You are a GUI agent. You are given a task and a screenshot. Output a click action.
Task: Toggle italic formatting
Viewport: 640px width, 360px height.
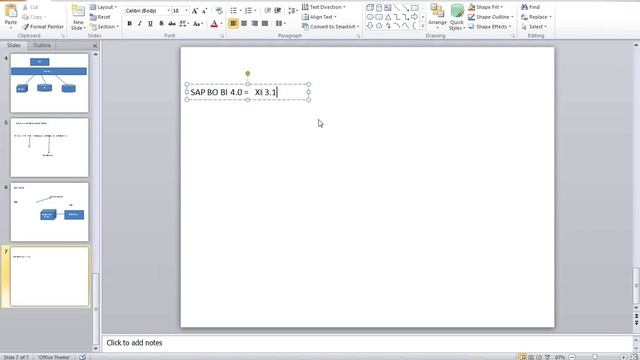click(x=140, y=24)
